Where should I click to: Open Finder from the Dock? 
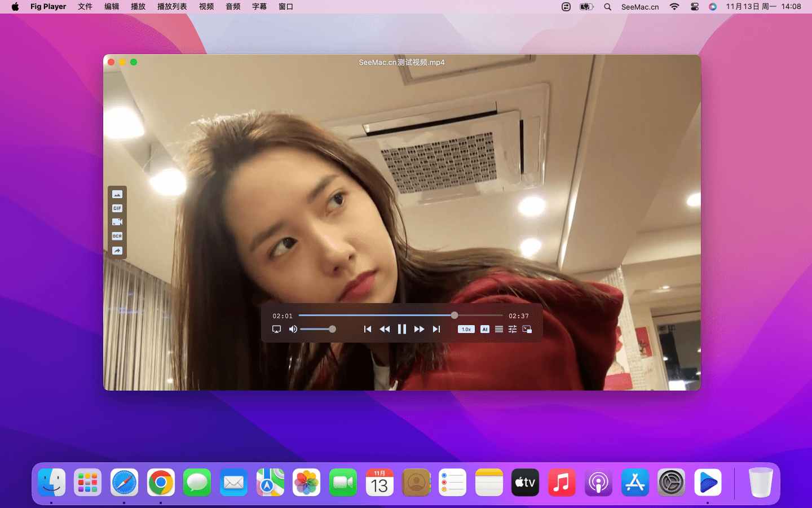pyautogui.click(x=52, y=483)
